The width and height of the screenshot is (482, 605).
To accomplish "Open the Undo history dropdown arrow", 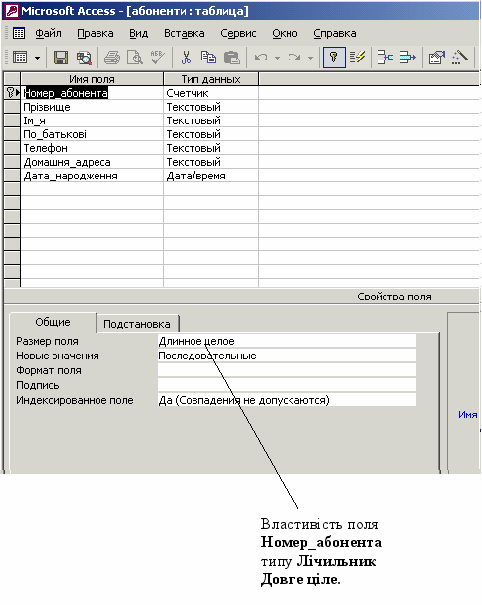I will 277,58.
